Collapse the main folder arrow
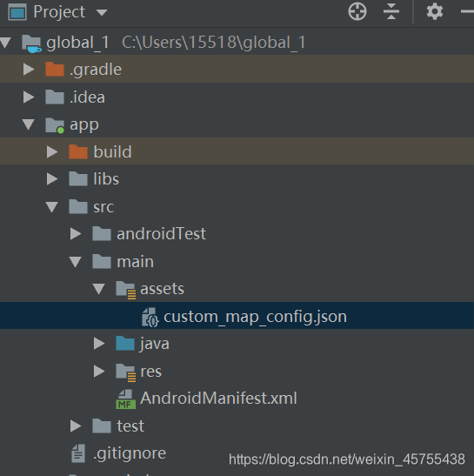This screenshot has height=476, width=474. 76,262
